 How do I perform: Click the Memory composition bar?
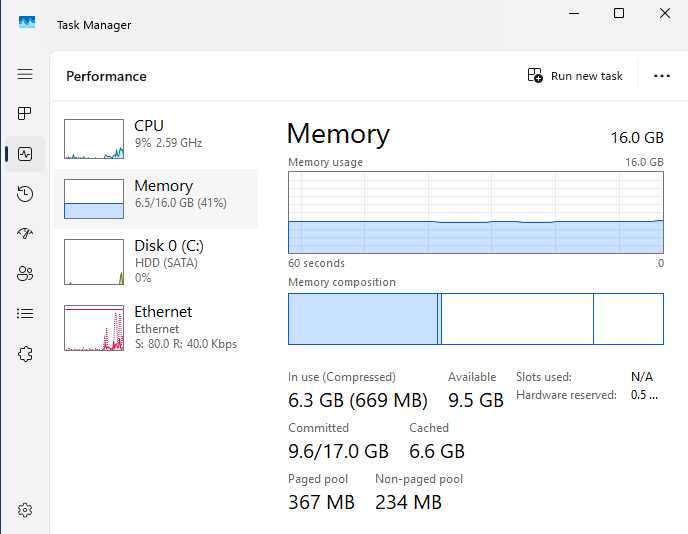point(475,319)
